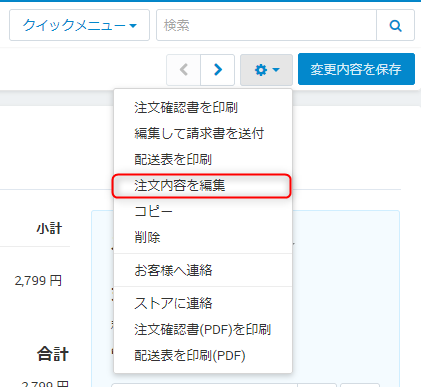This screenshot has height=387, width=421.
Task: Expand the クイックメニュー dropdown
Action: (79, 25)
